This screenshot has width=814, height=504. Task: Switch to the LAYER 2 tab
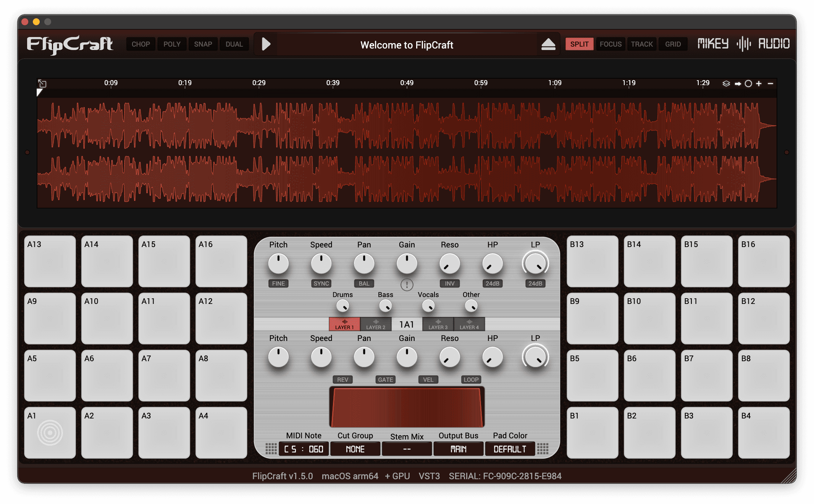pyautogui.click(x=376, y=324)
